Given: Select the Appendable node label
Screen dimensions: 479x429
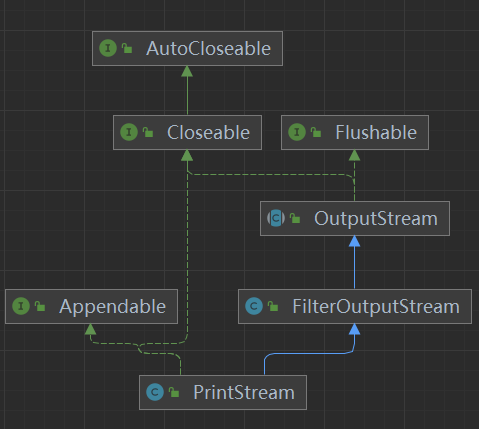Looking at the screenshot, I should click(x=113, y=307).
